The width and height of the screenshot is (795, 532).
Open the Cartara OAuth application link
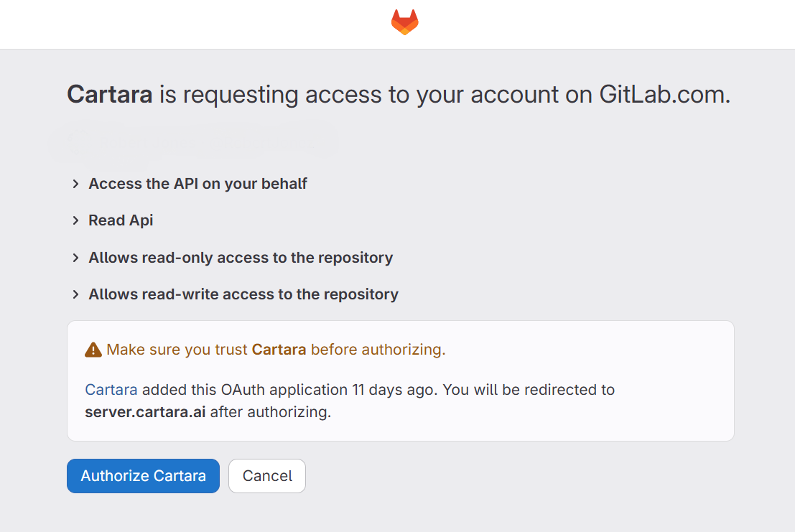tap(111, 389)
